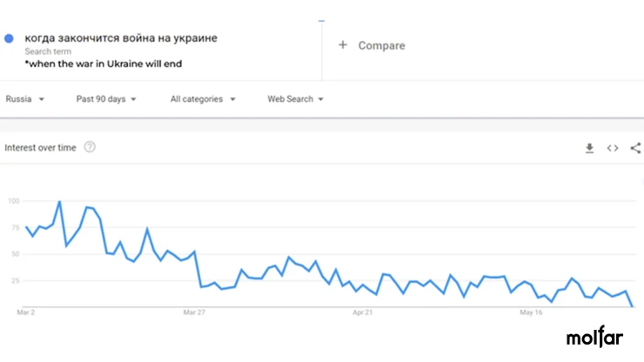Click the plus icon beside Compare

tap(343, 44)
